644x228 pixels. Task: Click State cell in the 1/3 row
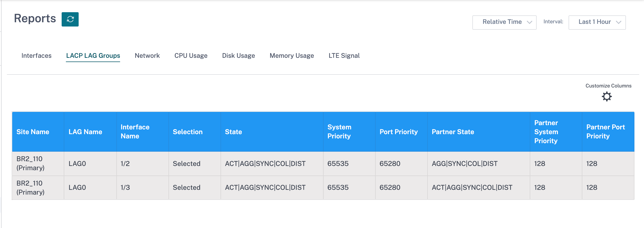coord(272,188)
